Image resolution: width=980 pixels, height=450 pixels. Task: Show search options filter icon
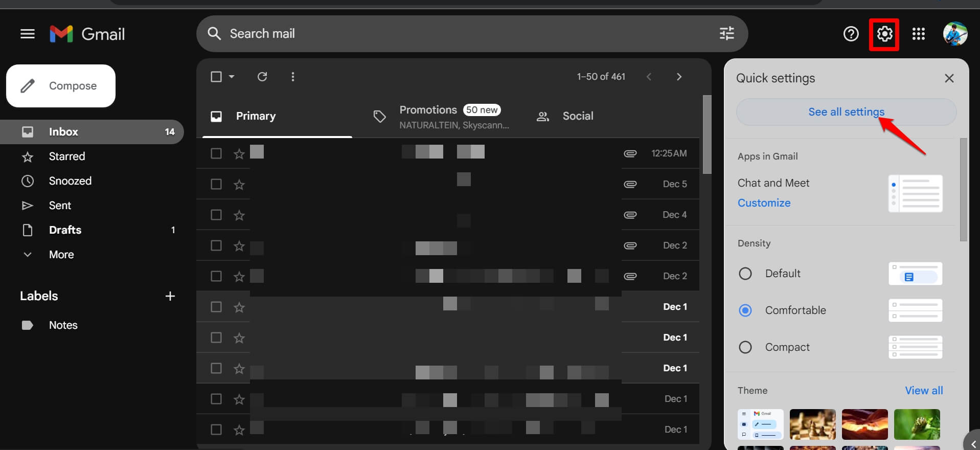[726, 34]
